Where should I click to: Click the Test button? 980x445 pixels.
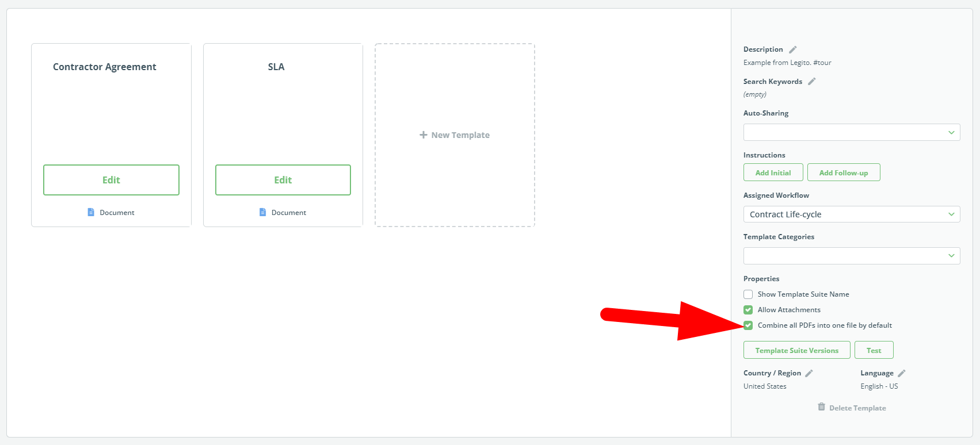pos(874,350)
